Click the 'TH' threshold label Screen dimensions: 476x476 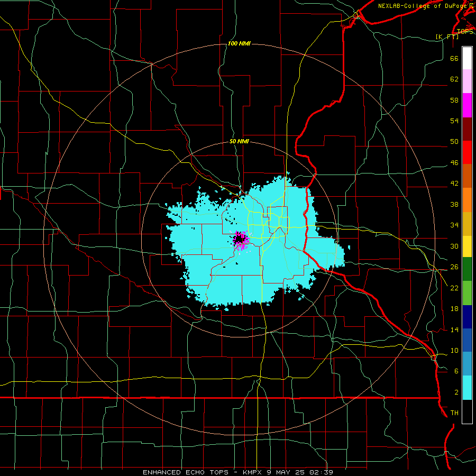point(454,413)
